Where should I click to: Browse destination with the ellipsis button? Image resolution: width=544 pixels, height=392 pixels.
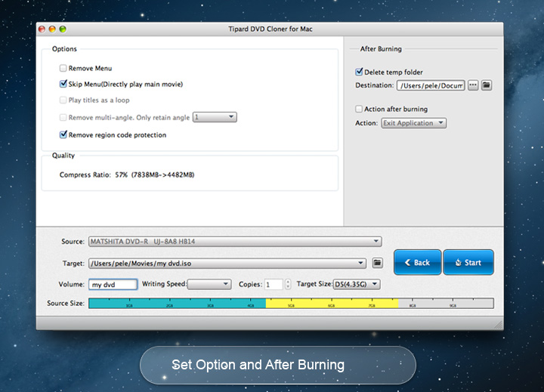473,85
